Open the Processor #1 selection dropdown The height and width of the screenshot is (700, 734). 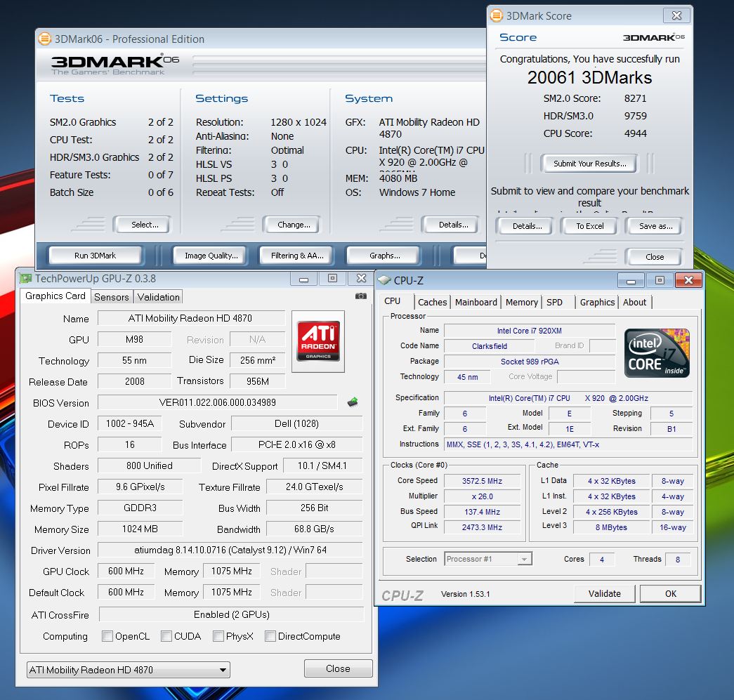(487, 559)
